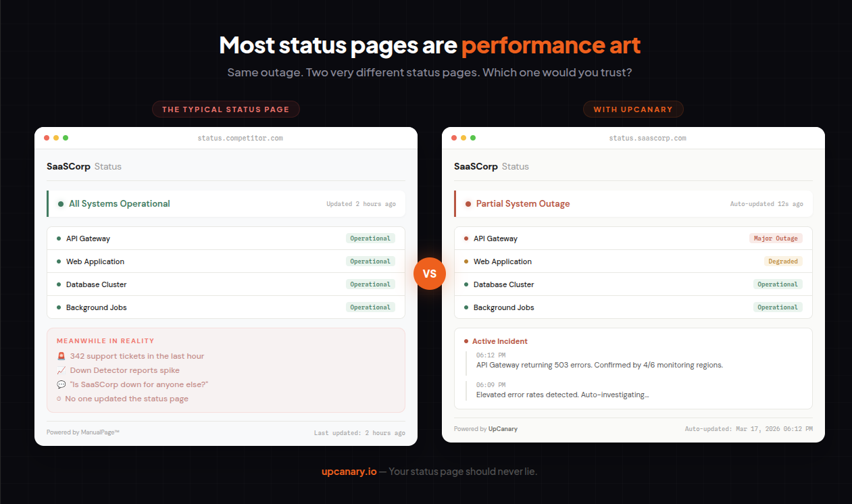Select the 'WITH UPCANARY' pill label
The image size is (852, 504).
pyautogui.click(x=633, y=109)
